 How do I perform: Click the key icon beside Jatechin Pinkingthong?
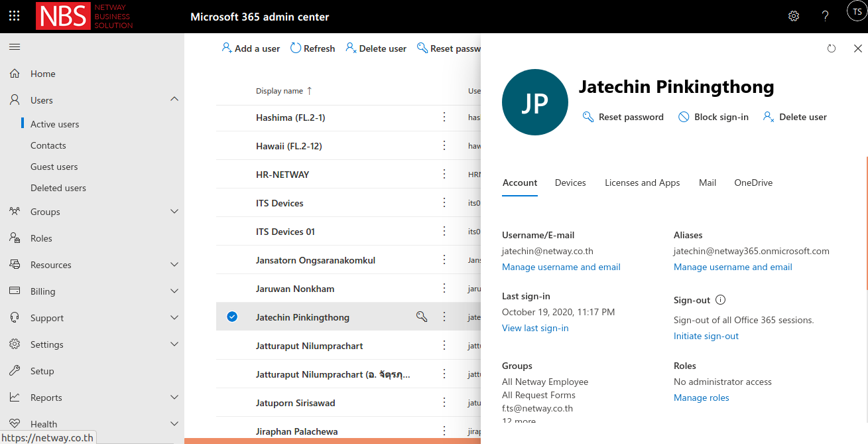[x=421, y=317]
